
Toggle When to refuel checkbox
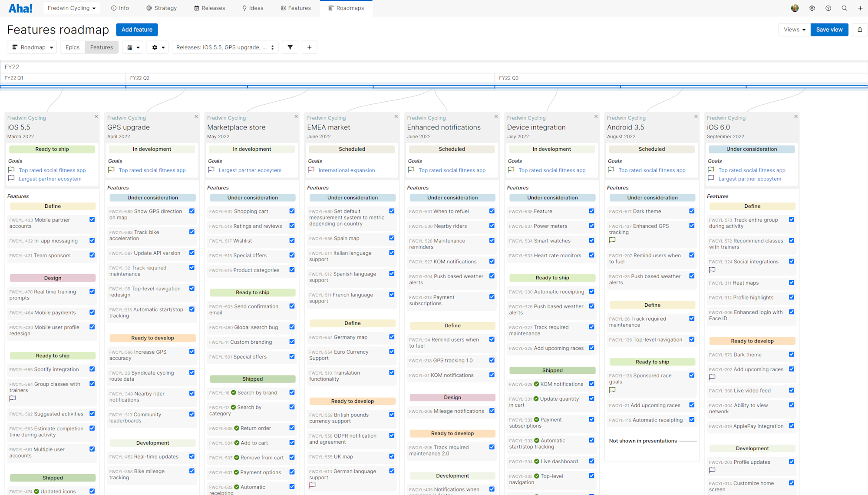[x=492, y=211]
